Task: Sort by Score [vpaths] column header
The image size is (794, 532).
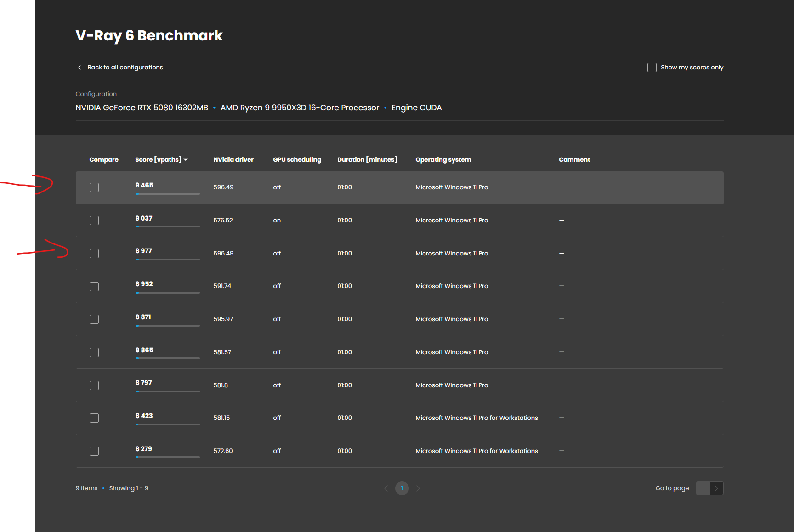Action: [161, 160]
